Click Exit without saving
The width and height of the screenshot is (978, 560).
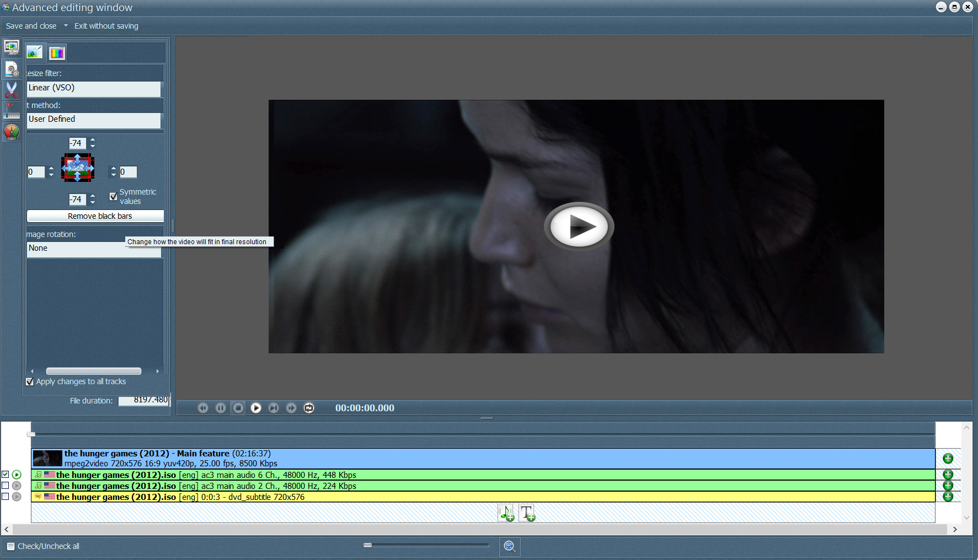pos(106,26)
